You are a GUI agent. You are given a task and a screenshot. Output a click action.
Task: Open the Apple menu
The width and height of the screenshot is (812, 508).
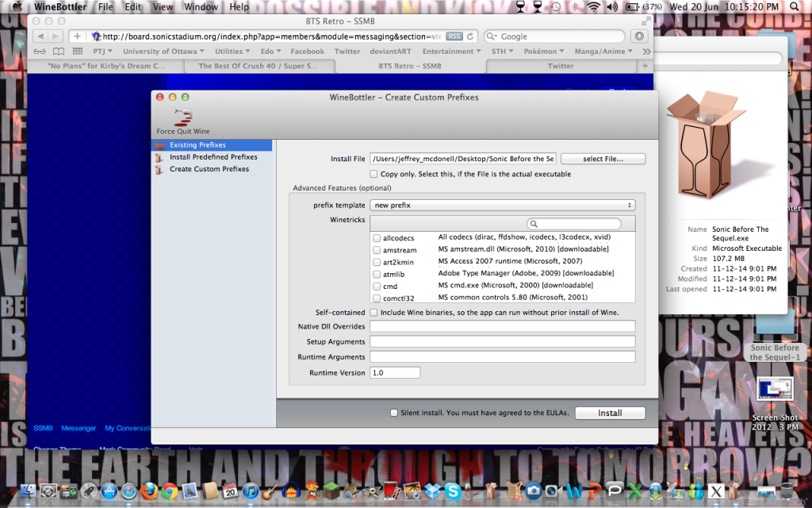coord(17,6)
